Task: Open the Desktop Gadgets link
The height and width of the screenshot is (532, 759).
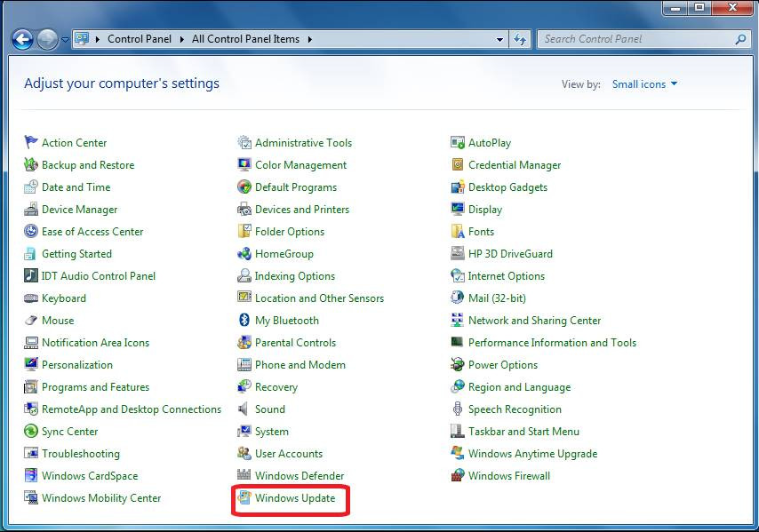Action: coord(507,187)
